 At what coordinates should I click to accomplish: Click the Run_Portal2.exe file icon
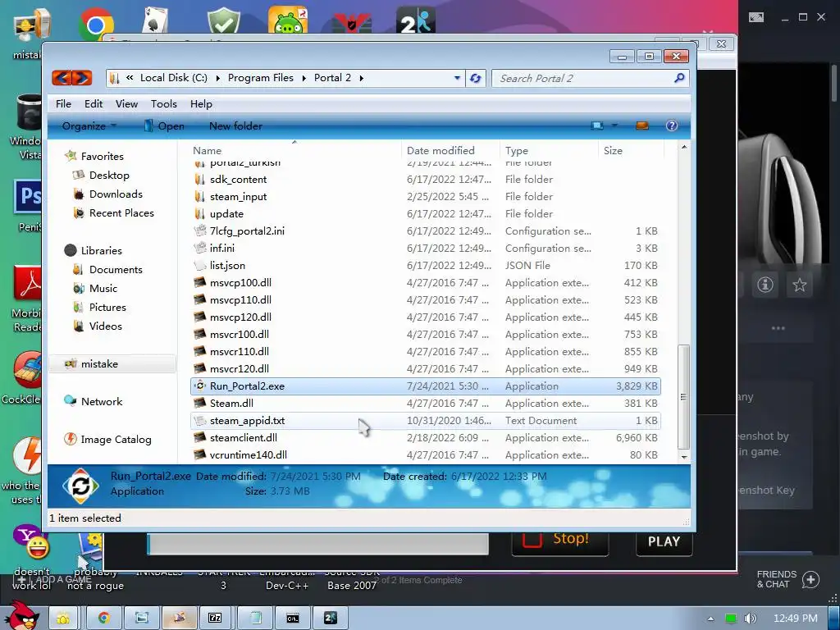[200, 386]
